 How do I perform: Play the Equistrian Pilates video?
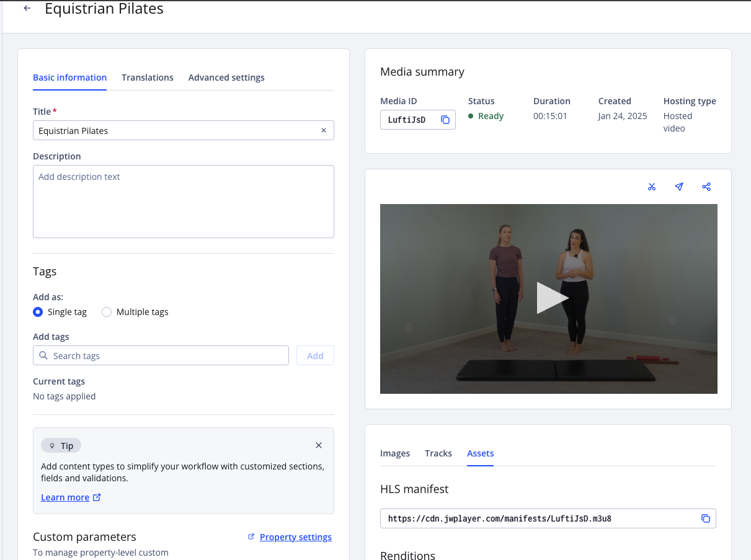551,298
